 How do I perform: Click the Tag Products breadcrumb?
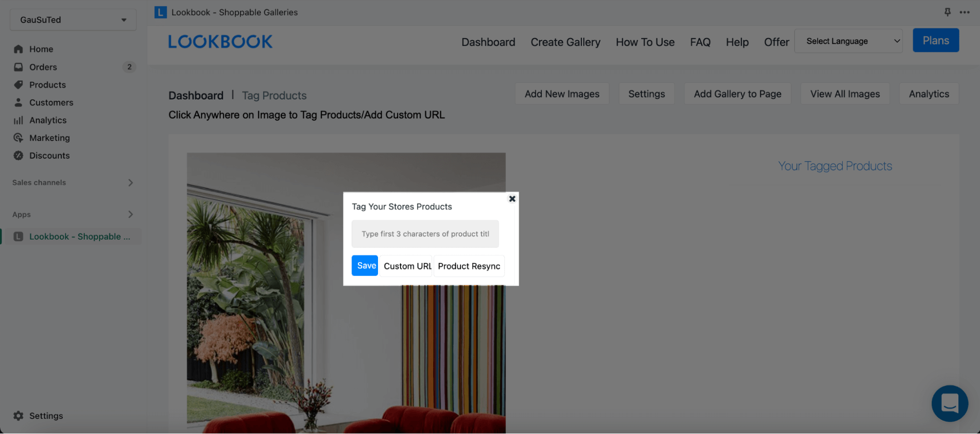pyautogui.click(x=274, y=96)
